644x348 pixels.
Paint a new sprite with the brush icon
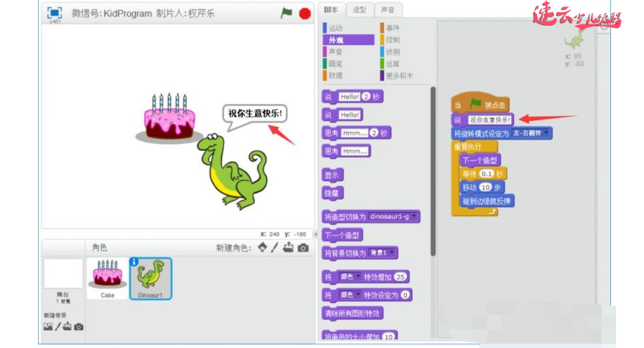click(275, 247)
